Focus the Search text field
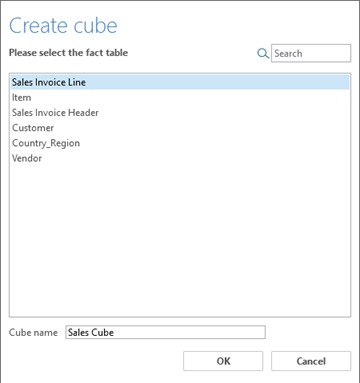Screen dimensions: 360x383 pos(311,53)
